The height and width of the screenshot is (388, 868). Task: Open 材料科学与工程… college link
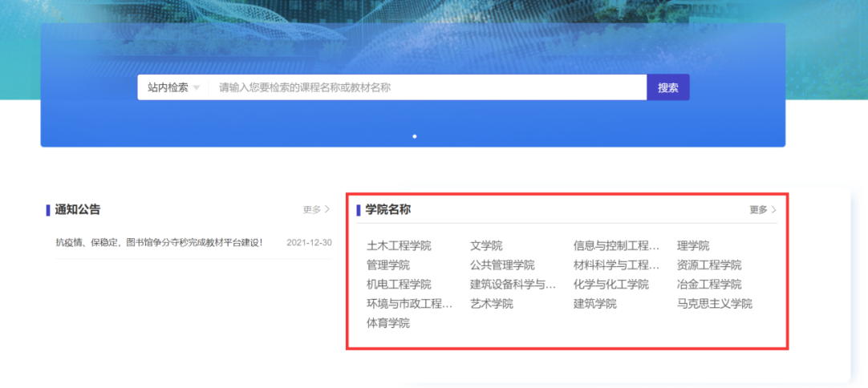coord(616,265)
